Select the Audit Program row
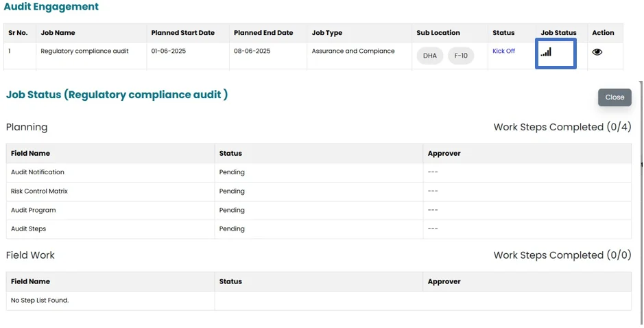Screen dimensions: 644x328 [x=34, y=210]
